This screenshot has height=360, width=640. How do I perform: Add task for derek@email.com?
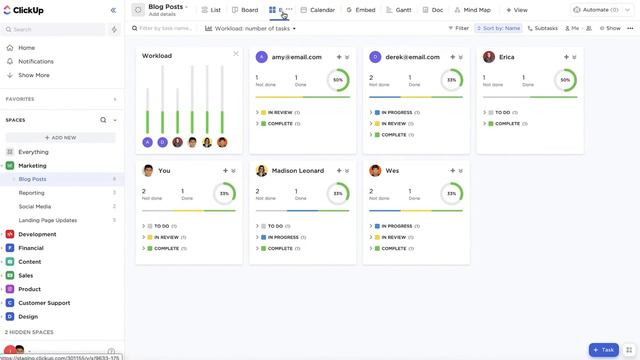click(x=453, y=57)
